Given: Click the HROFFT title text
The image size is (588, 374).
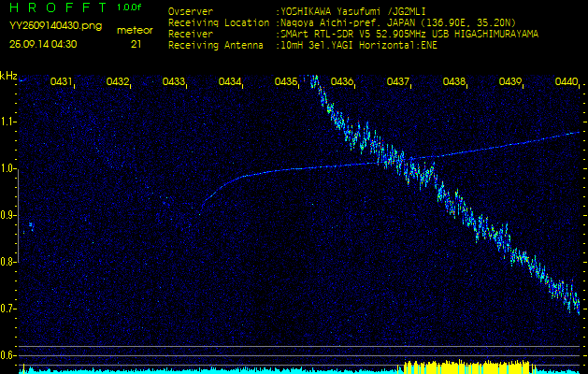Looking at the screenshot, I should (54, 7).
